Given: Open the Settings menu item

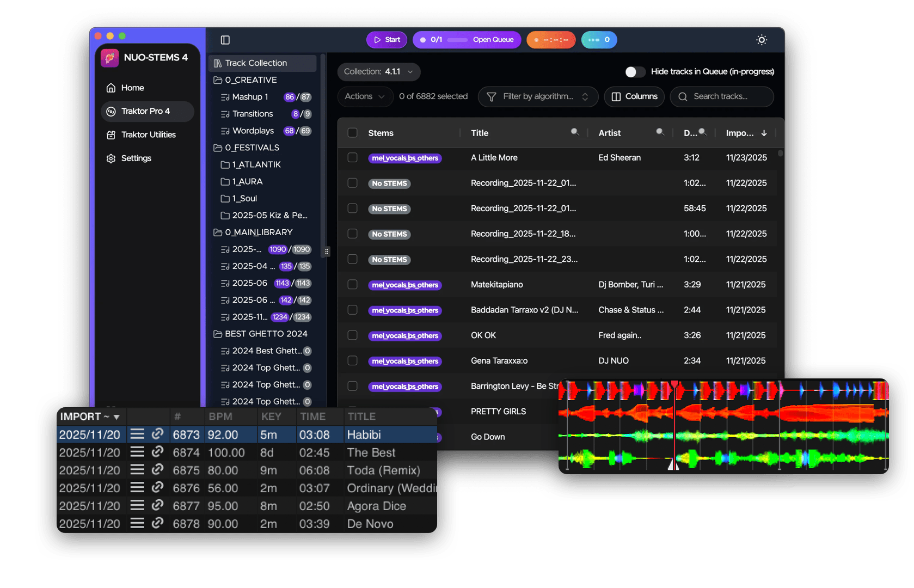Looking at the screenshot, I should pyautogui.click(x=136, y=158).
